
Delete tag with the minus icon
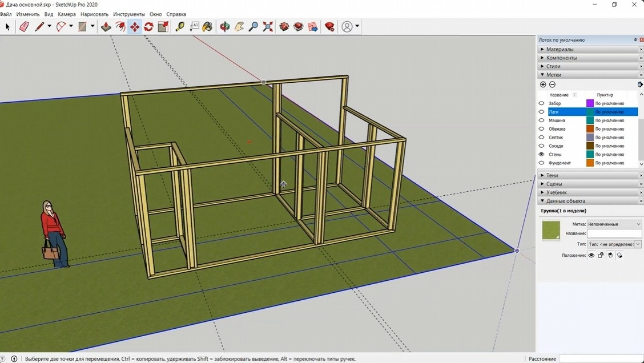[553, 84]
